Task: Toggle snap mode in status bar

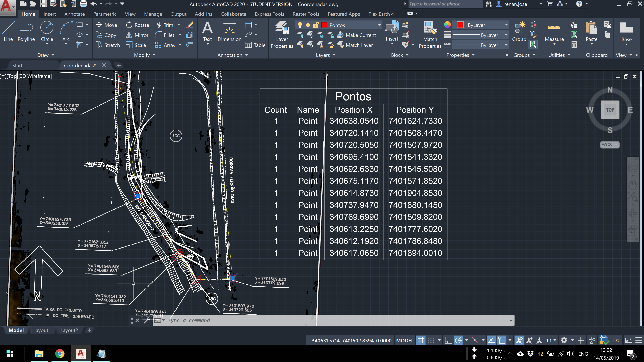Action: point(431,340)
